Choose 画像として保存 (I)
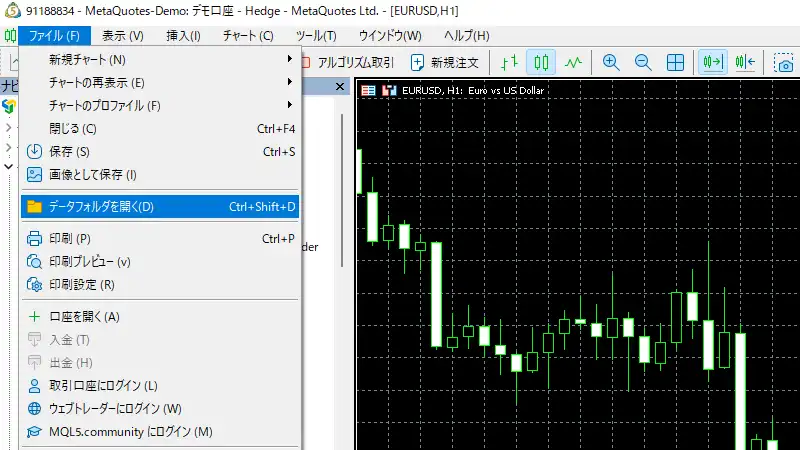800x450 pixels. pos(160,174)
